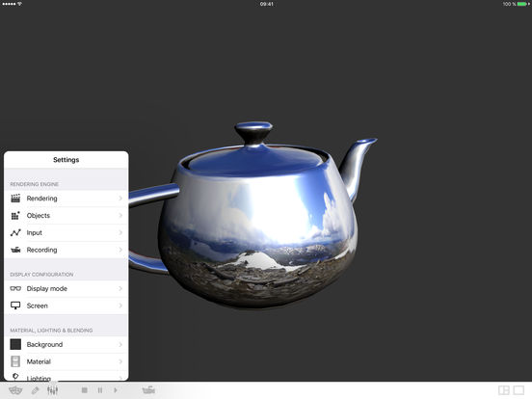Switch to the single-view layout
The width and height of the screenshot is (532, 399).
pyautogui.click(x=519, y=390)
